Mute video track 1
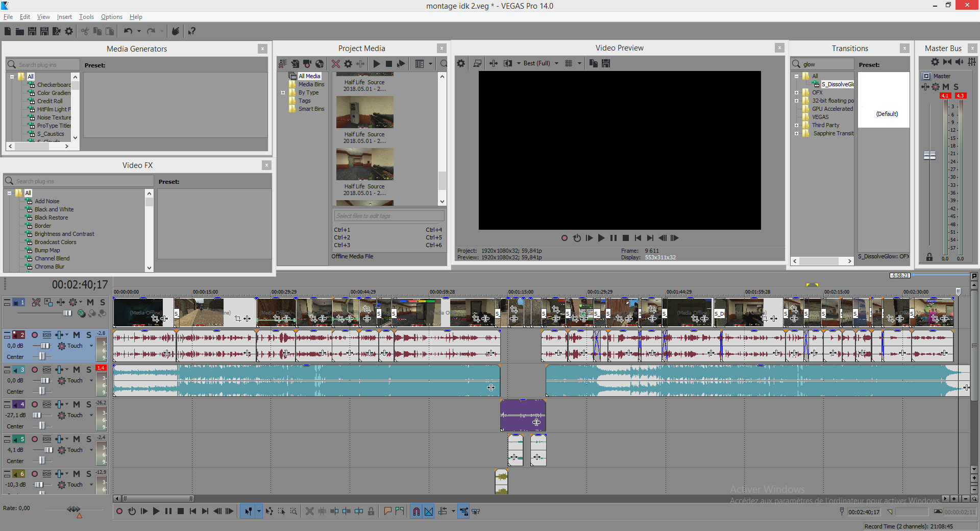Image resolution: width=980 pixels, height=531 pixels. tap(90, 302)
